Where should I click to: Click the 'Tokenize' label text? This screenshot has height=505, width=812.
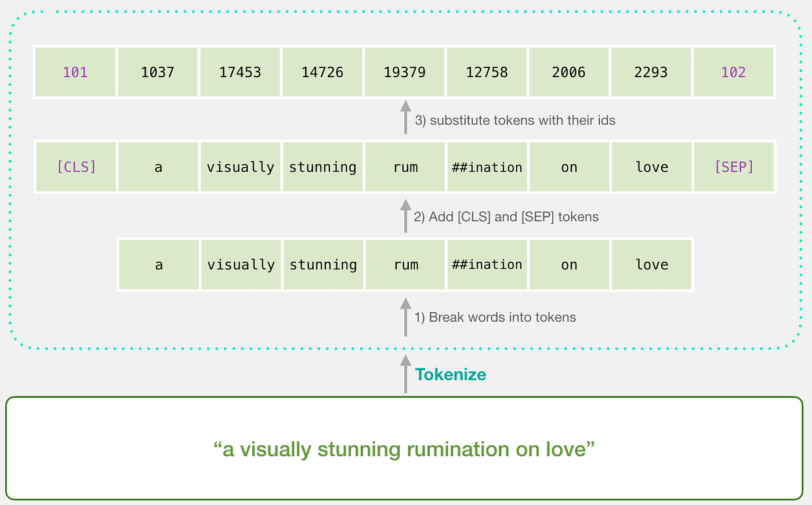point(451,374)
